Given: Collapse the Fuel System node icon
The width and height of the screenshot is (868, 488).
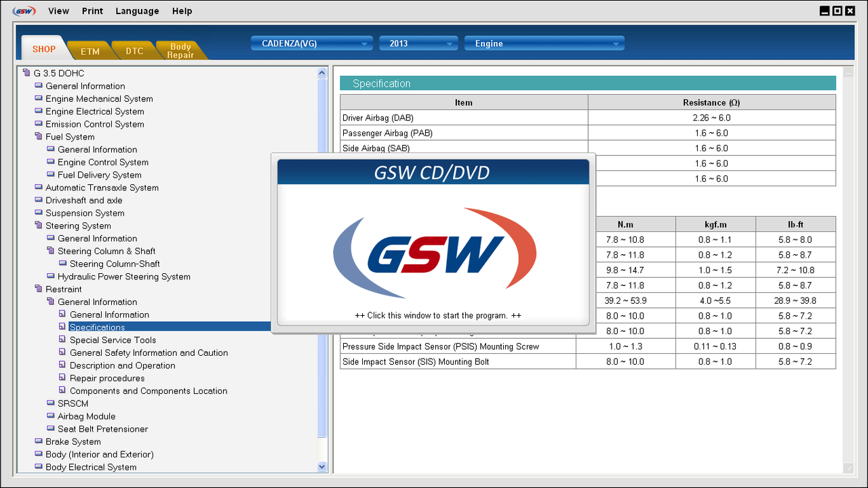Looking at the screenshot, I should click(x=39, y=137).
